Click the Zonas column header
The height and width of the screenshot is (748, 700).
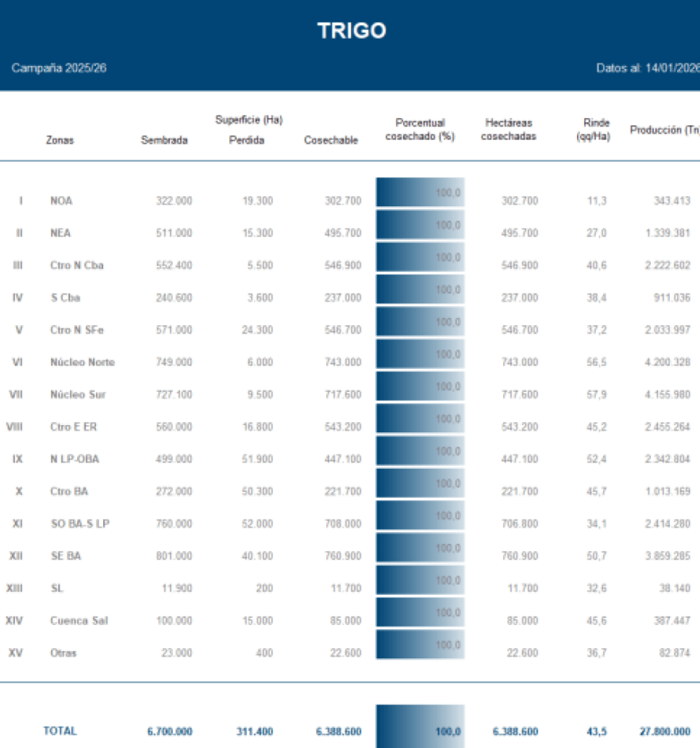tap(61, 140)
